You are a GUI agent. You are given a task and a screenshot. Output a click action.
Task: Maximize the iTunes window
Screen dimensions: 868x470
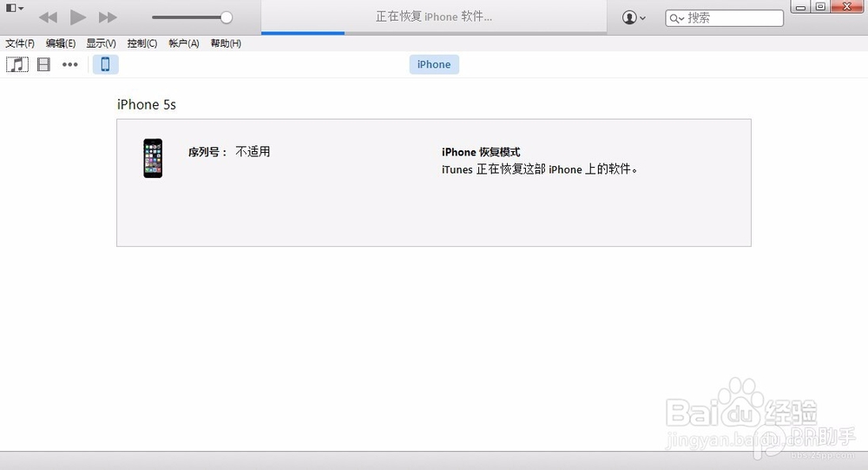[x=820, y=7]
